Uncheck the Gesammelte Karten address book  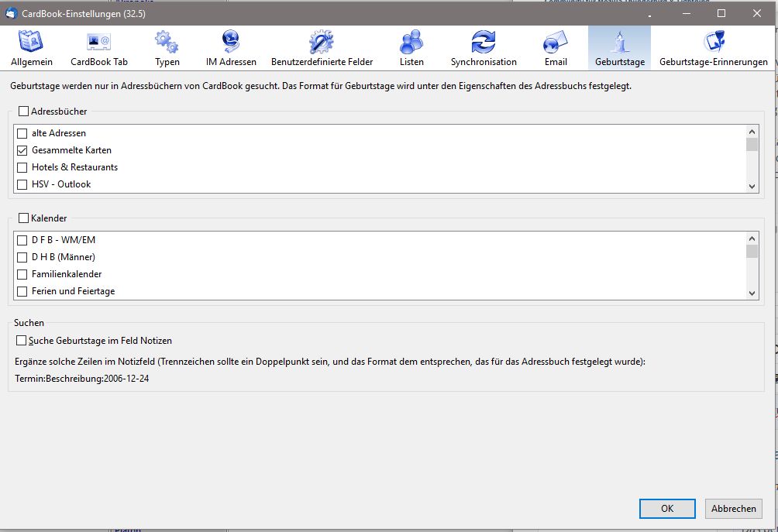pos(22,150)
